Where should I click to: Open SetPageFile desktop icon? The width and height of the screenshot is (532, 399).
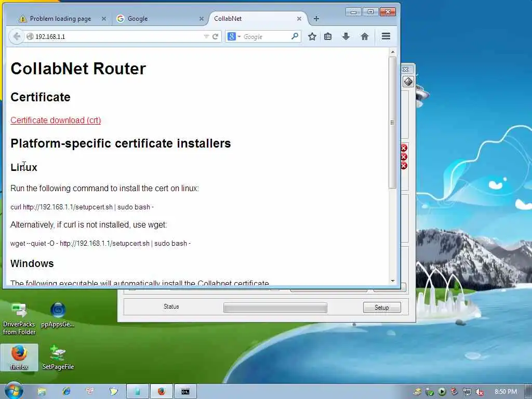pyautogui.click(x=58, y=357)
